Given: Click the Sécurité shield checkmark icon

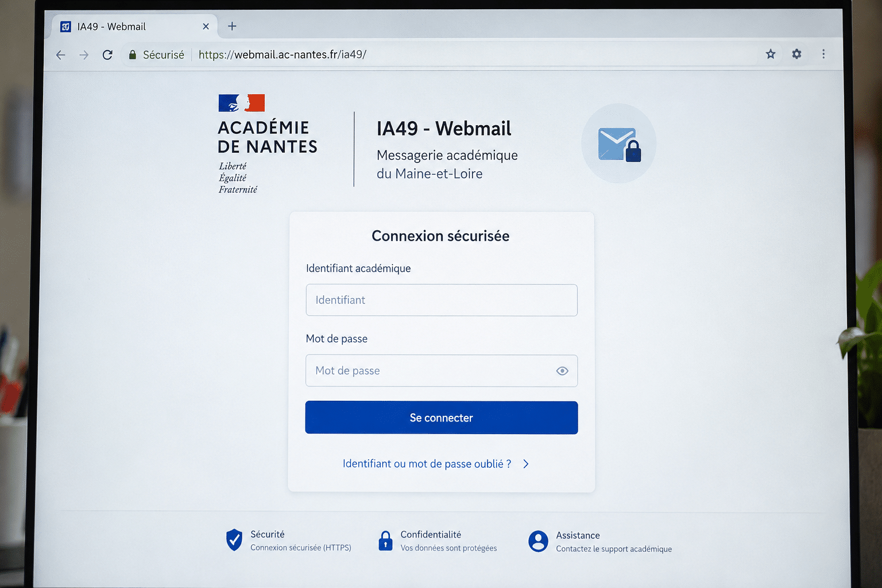Looking at the screenshot, I should coord(234,540).
